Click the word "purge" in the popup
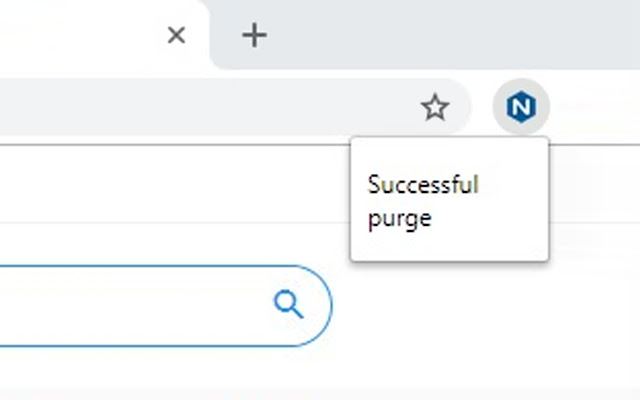 pos(399,218)
